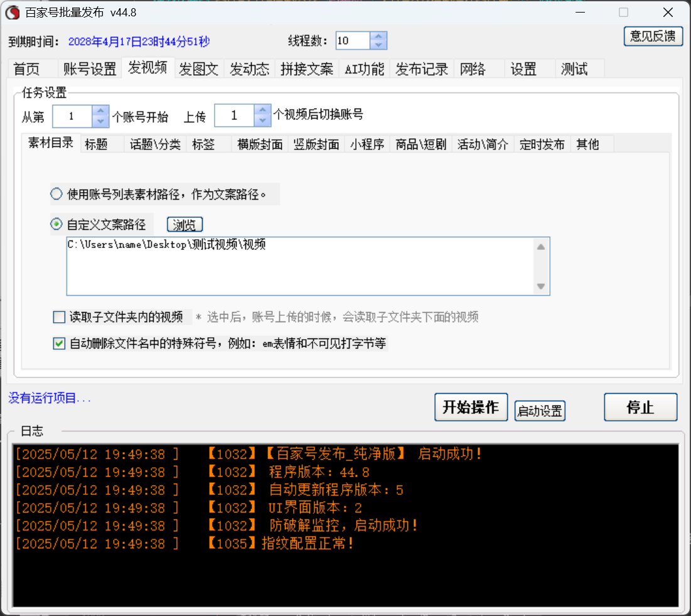Increase starting account number with up arrow
This screenshot has height=616, width=691.
[x=100, y=111]
